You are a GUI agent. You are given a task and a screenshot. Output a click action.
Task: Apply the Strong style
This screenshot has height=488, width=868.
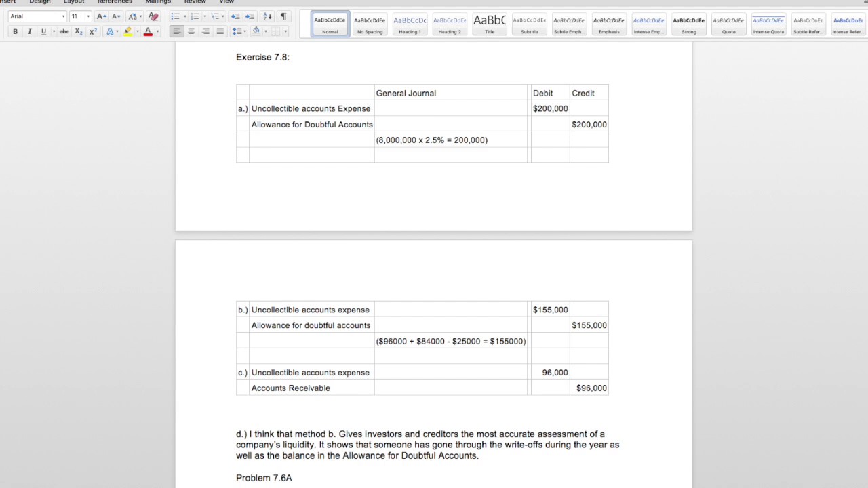pyautogui.click(x=689, y=24)
